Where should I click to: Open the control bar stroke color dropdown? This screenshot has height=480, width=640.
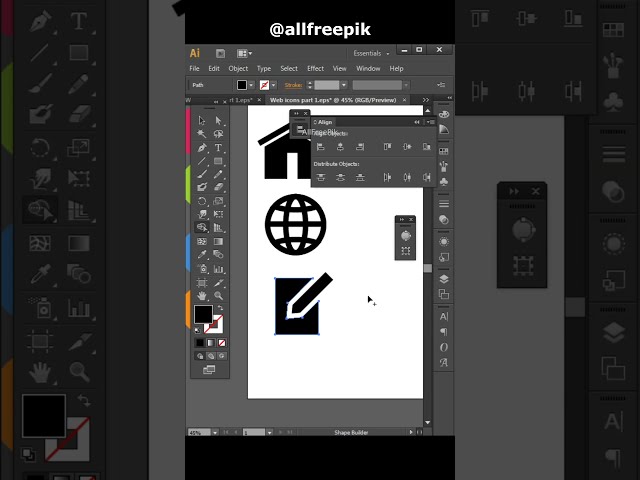click(273, 85)
